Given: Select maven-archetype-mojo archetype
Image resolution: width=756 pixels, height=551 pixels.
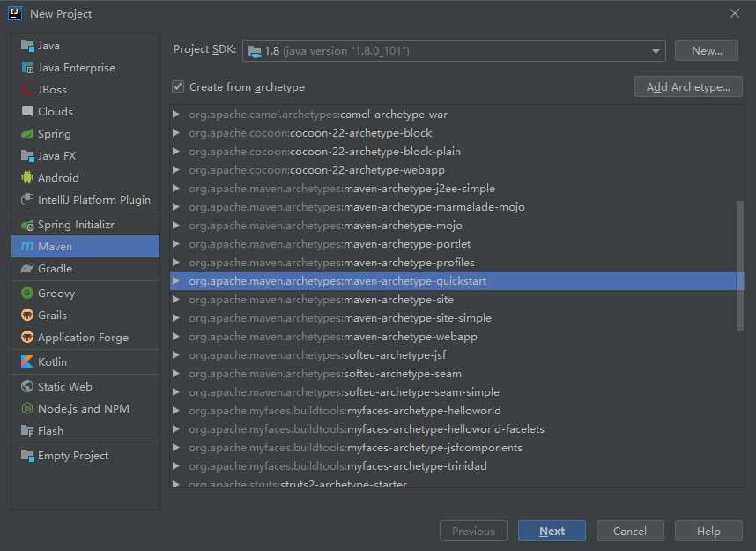Looking at the screenshot, I should (x=457, y=226).
